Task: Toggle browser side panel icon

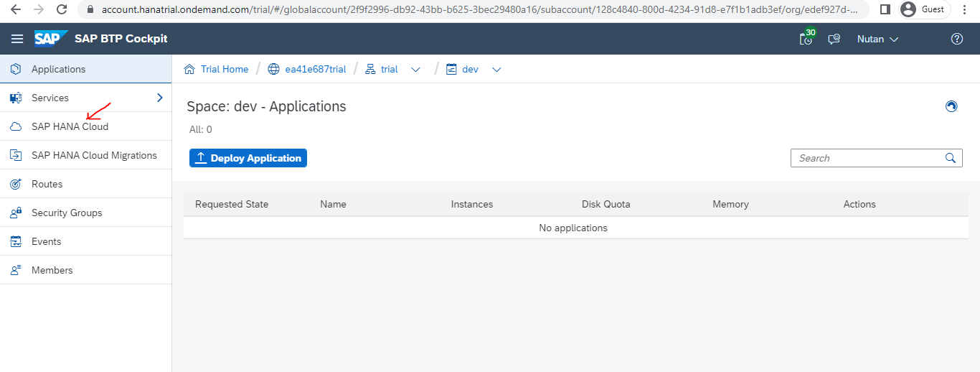Action: (x=885, y=10)
